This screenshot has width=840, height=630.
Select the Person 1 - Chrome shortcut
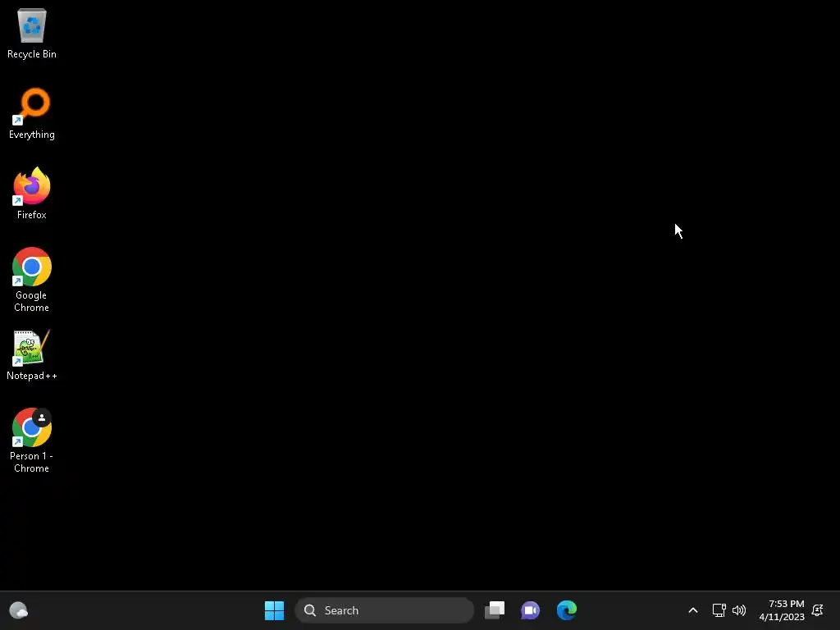tap(32, 441)
